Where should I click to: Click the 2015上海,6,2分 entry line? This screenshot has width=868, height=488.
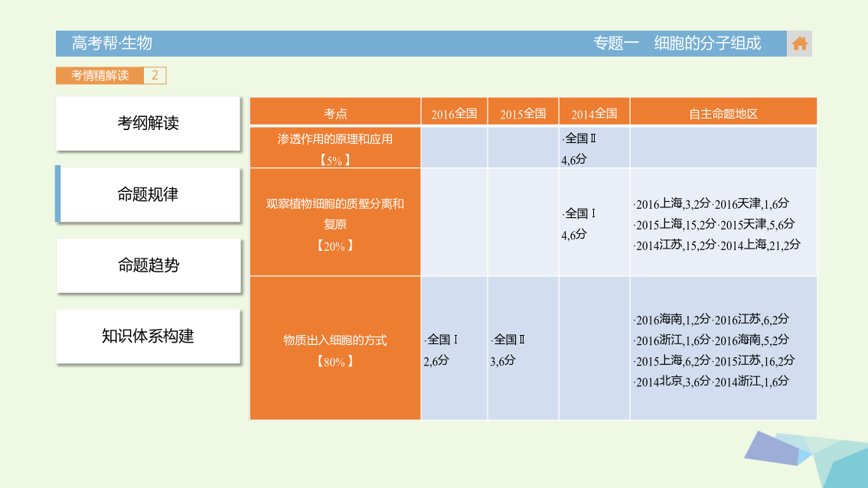pyautogui.click(x=671, y=361)
